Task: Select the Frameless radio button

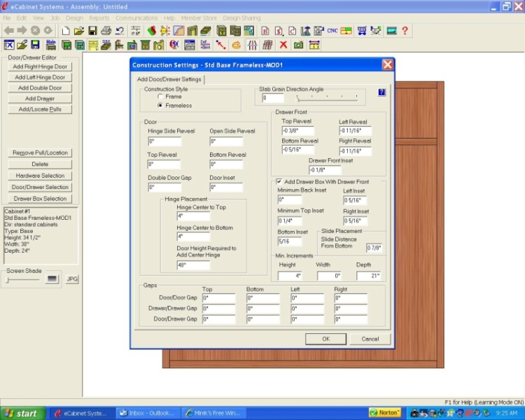Action: click(x=160, y=106)
